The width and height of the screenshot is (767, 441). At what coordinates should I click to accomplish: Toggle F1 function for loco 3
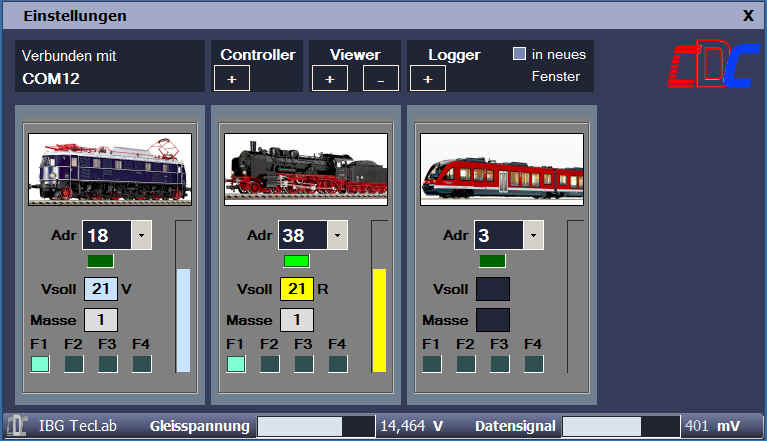pos(432,364)
